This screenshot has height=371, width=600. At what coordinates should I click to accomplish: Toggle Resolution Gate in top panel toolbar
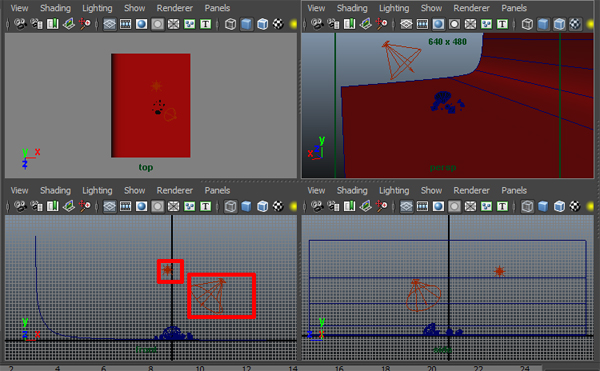[x=142, y=24]
